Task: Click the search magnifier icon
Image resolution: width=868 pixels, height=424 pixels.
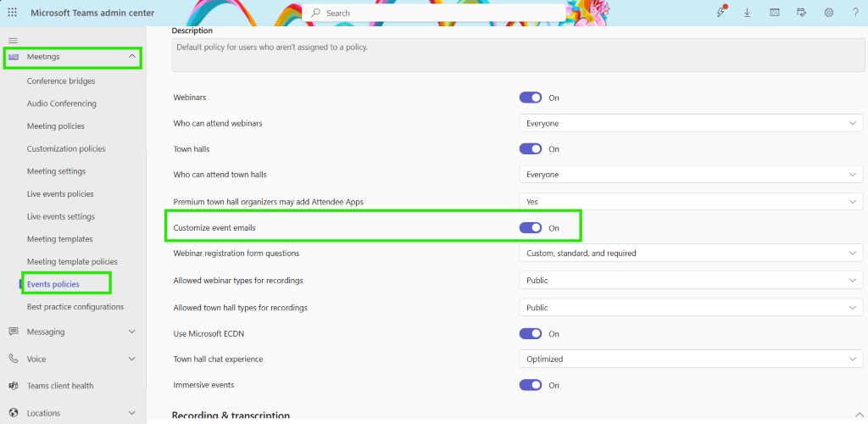Action: [315, 13]
